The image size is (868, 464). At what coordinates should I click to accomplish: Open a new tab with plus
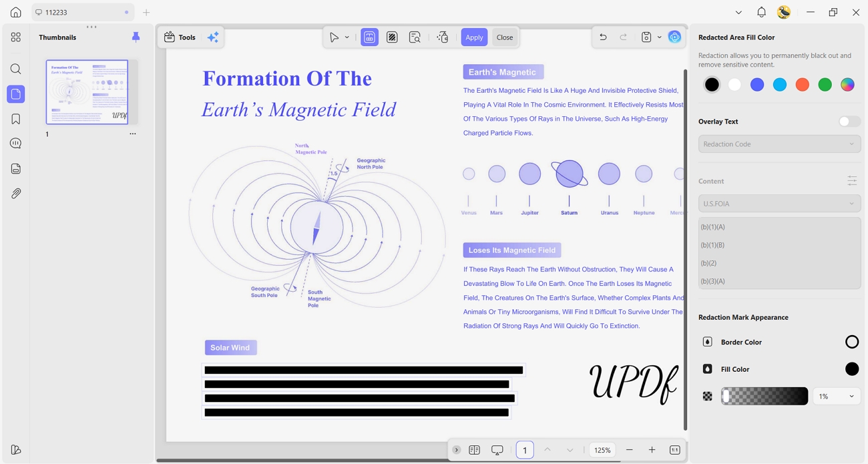pyautogui.click(x=146, y=12)
